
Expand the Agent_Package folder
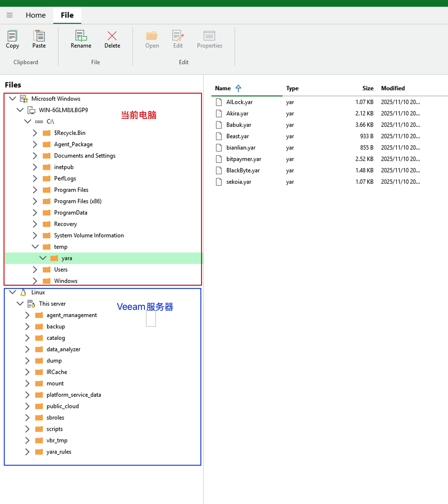pos(35,144)
